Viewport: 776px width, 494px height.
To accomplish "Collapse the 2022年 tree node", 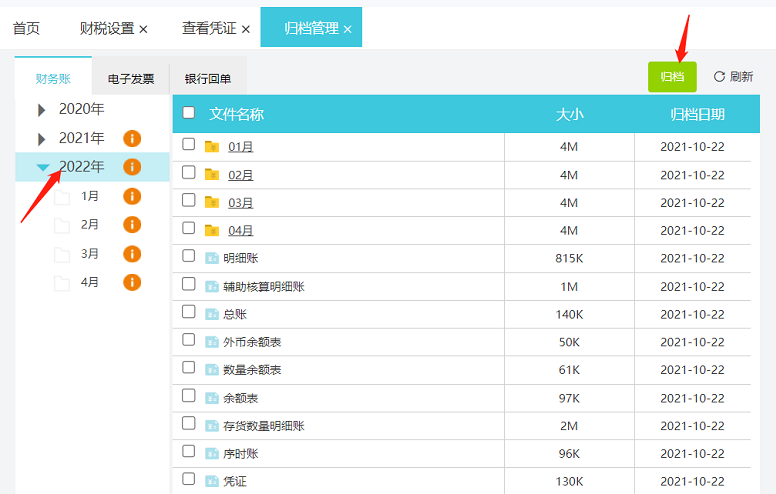I will [x=43, y=168].
